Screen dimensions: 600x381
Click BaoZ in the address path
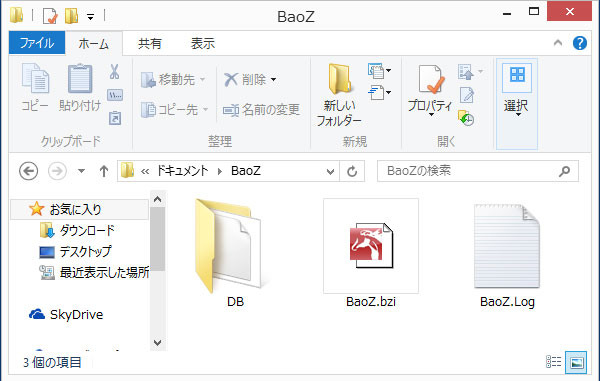coord(246,171)
